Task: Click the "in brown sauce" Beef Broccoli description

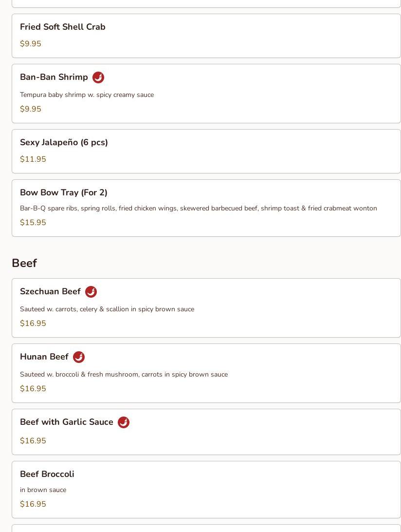Action: [x=43, y=490]
